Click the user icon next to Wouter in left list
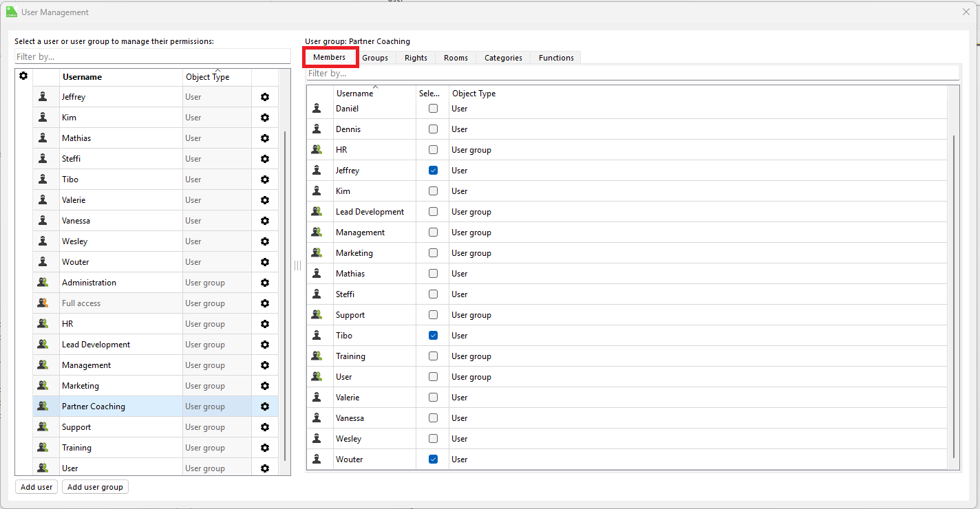This screenshot has height=509, width=980. pos(43,262)
